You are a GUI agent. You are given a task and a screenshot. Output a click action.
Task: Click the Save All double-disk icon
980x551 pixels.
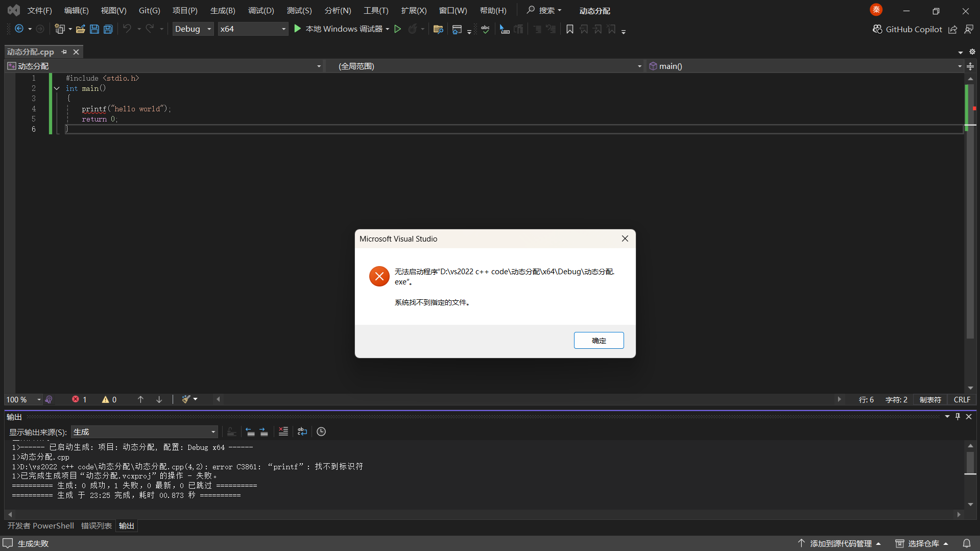click(108, 29)
